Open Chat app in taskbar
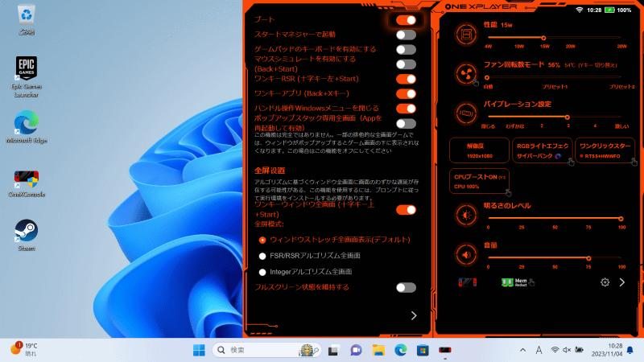The image size is (644, 362). (356, 350)
